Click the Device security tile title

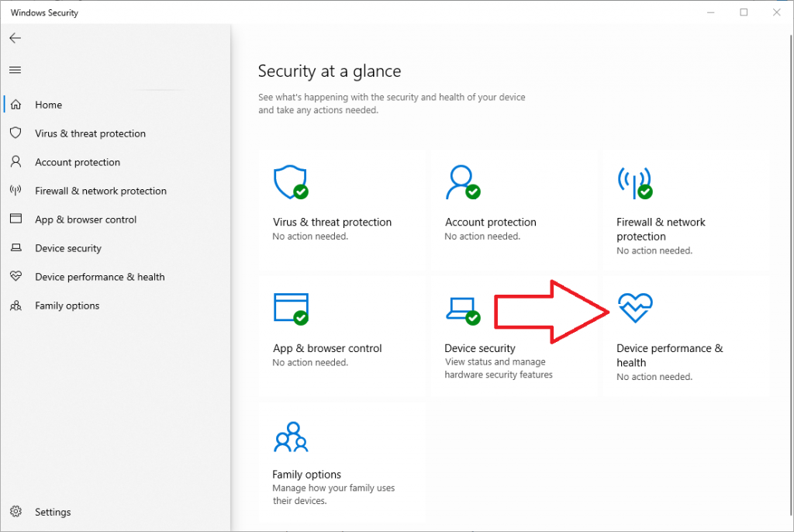[x=479, y=348]
